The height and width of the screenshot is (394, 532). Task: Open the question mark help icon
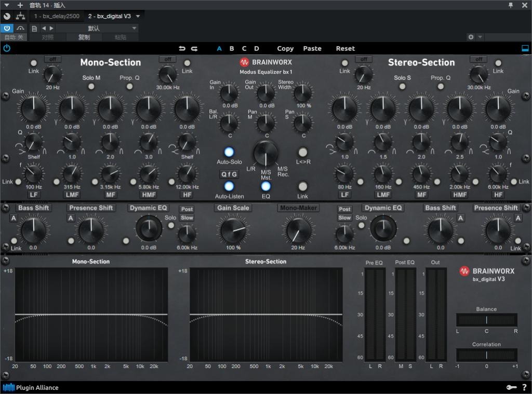525,387
